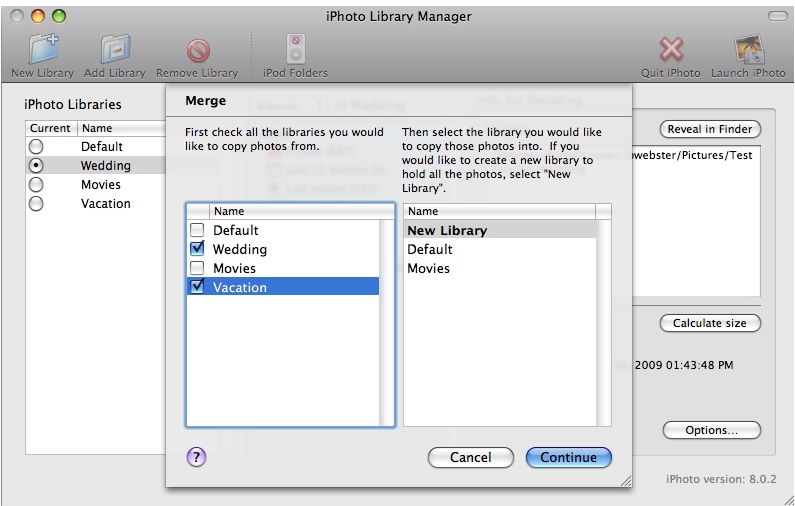Click the Quit iPhoto icon
The image size is (795, 506).
pyautogui.click(x=671, y=50)
